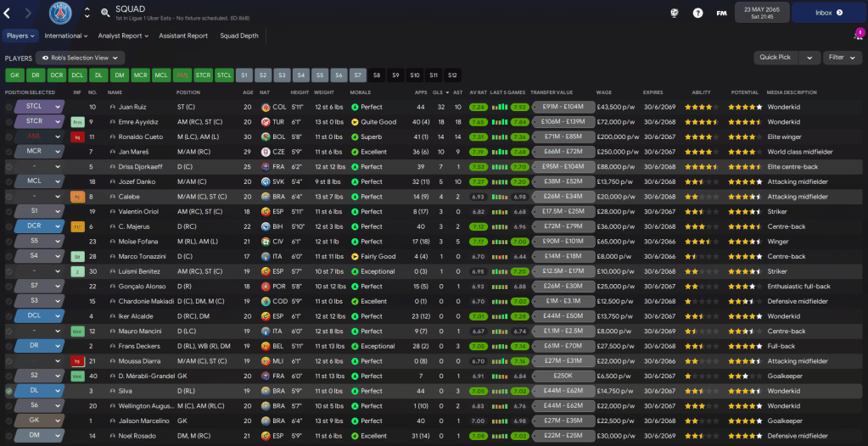Screen dimensions: 868x446
Task: Open the Filter dropdown
Action: pos(842,58)
